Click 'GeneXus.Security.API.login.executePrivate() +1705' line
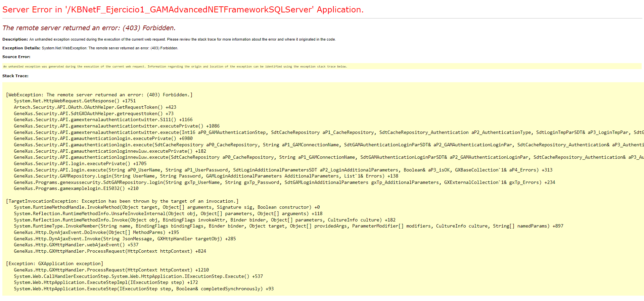 80,163
